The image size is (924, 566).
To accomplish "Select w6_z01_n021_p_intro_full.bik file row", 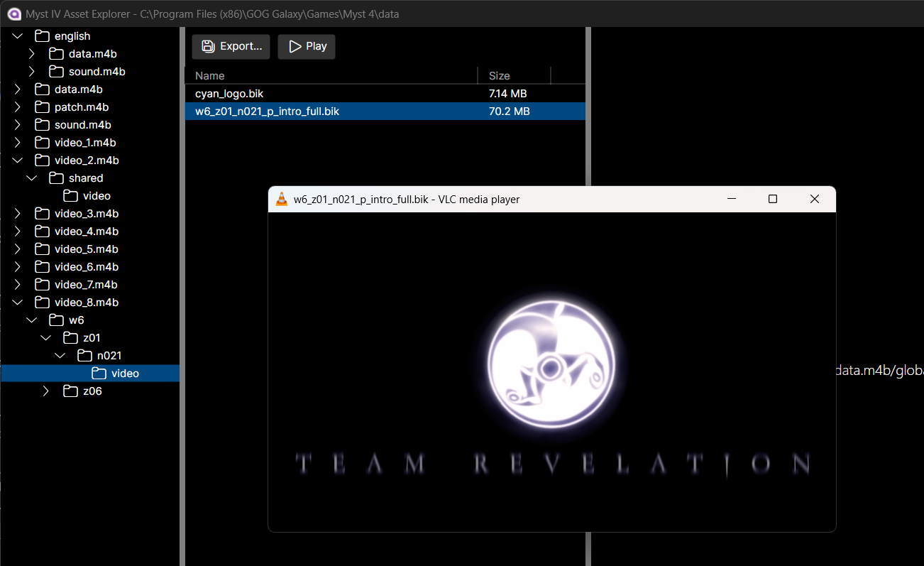I will click(x=385, y=111).
